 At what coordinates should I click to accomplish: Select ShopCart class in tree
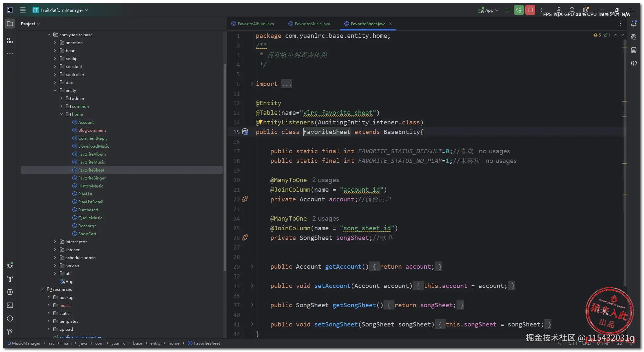coord(87,234)
